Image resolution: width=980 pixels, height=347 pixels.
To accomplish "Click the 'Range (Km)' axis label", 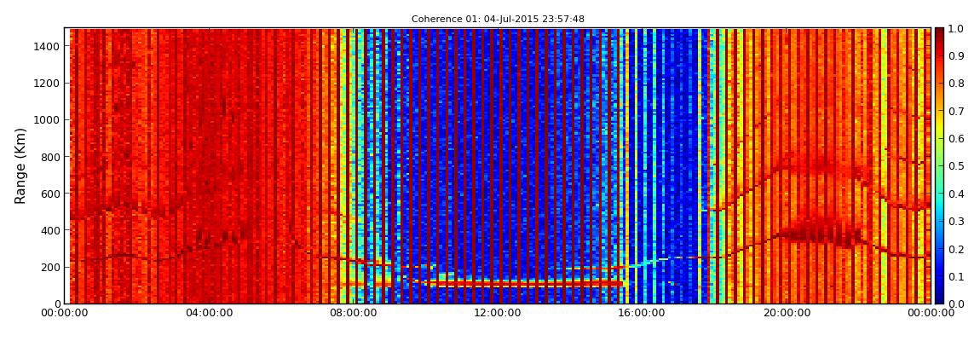I will (x=20, y=165).
